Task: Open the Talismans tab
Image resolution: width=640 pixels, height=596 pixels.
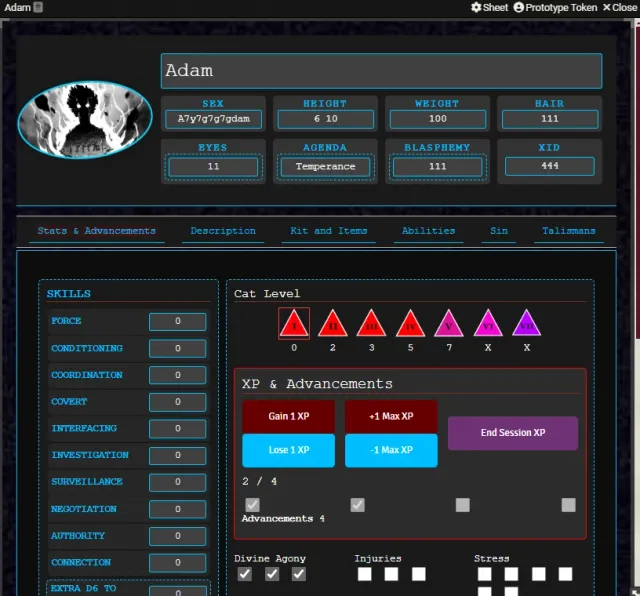Action: 569,231
